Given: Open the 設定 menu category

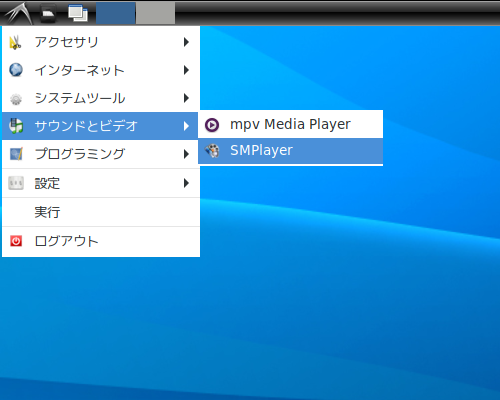Looking at the screenshot, I should tap(101, 183).
